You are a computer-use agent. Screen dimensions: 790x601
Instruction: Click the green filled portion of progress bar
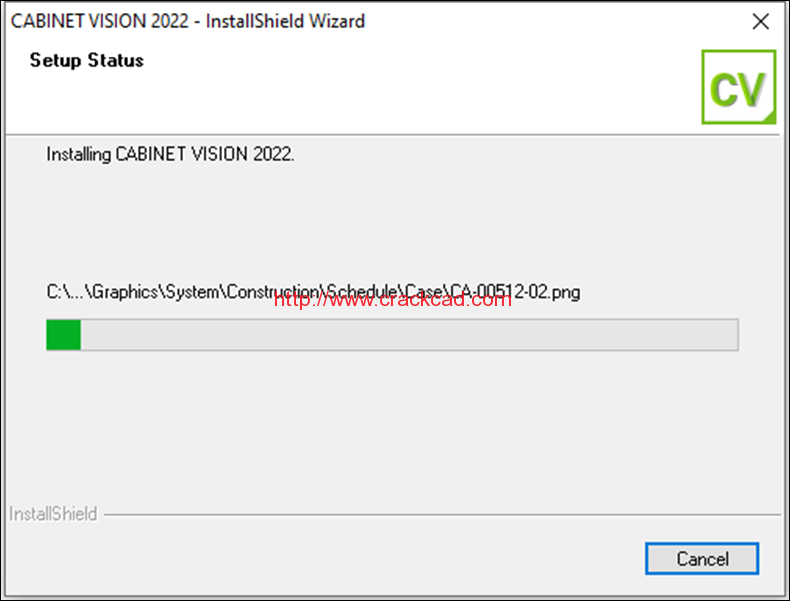click(63, 335)
